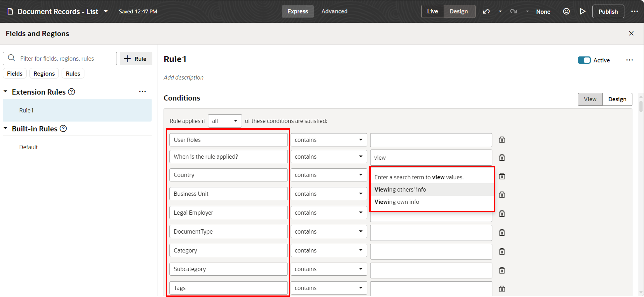Click the undo arrow icon
This screenshot has height=297, width=644.
(x=486, y=12)
